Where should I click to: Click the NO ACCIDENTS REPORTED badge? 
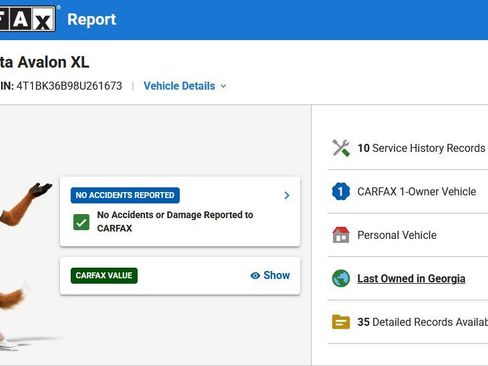coord(125,195)
